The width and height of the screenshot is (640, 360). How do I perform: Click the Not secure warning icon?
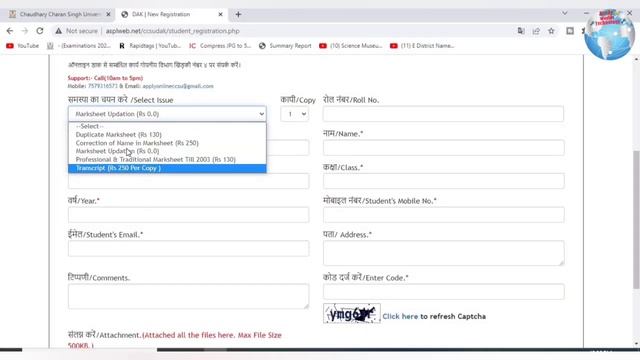pos(59,31)
